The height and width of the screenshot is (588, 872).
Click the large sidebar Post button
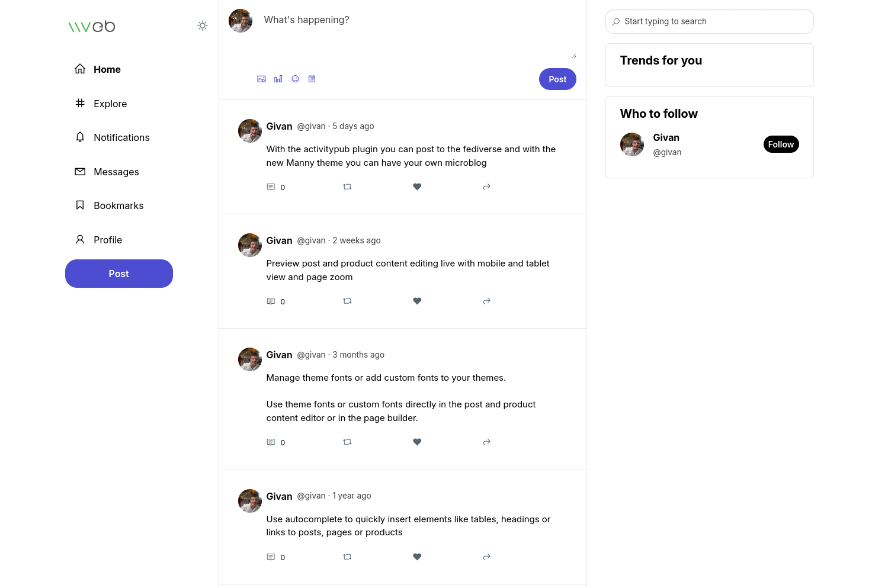tap(119, 274)
